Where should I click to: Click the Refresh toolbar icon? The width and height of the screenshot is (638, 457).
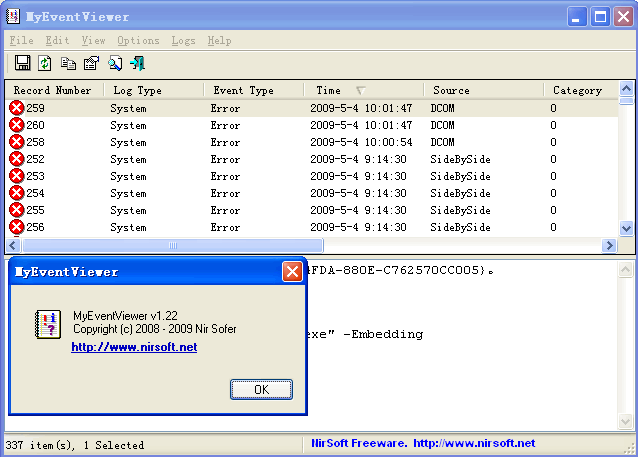[45, 63]
